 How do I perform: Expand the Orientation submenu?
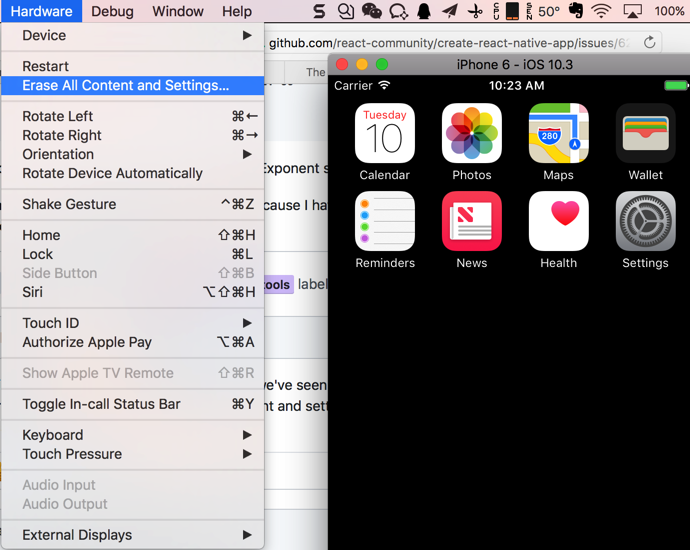pyautogui.click(x=132, y=154)
